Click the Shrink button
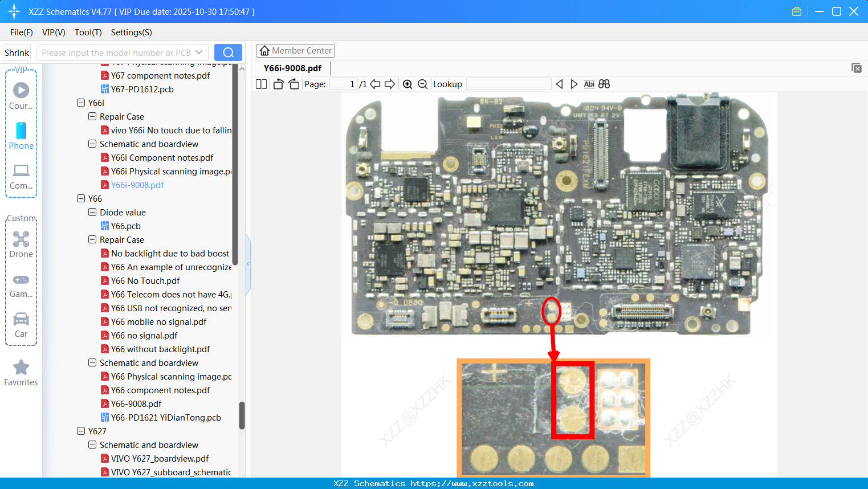Image resolution: width=868 pixels, height=489 pixels. coord(17,52)
